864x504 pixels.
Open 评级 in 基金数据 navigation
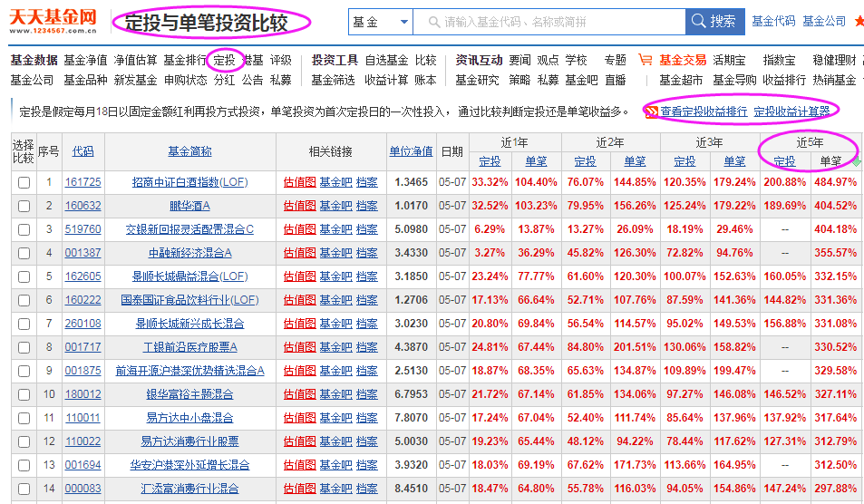click(280, 60)
